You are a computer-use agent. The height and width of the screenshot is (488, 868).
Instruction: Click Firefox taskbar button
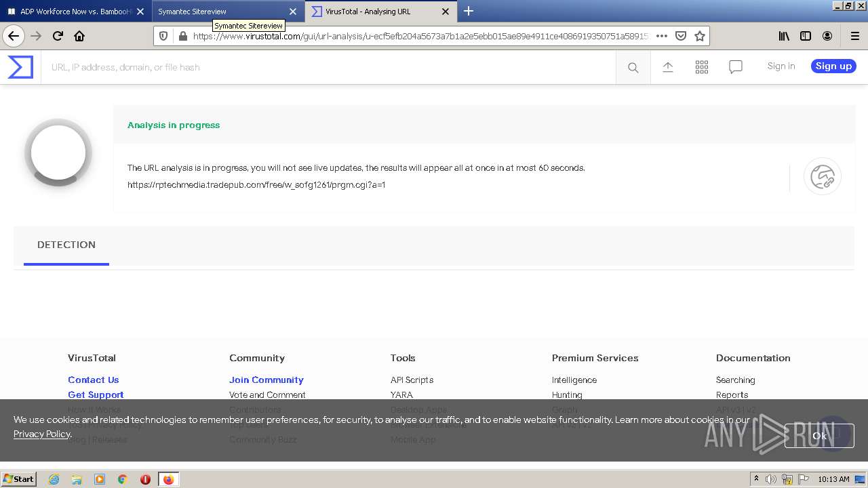click(168, 479)
